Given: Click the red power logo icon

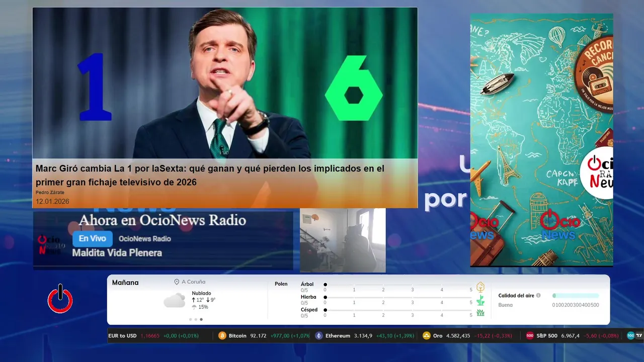Looking at the screenshot, I should pyautogui.click(x=60, y=299).
